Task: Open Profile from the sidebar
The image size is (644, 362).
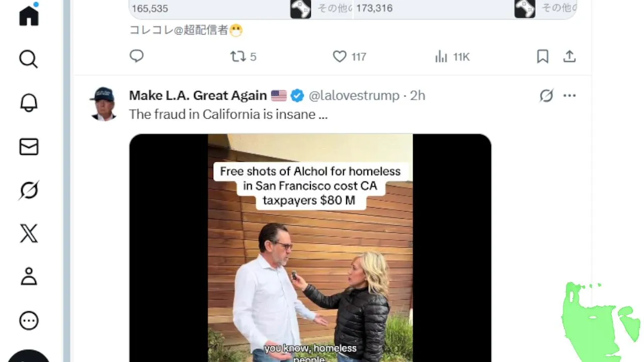Action: click(29, 277)
